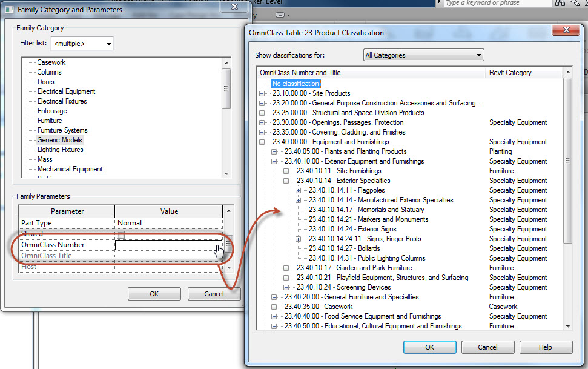
Task: Click the binoculars search icon in InfoCenter
Action: [559, 4]
